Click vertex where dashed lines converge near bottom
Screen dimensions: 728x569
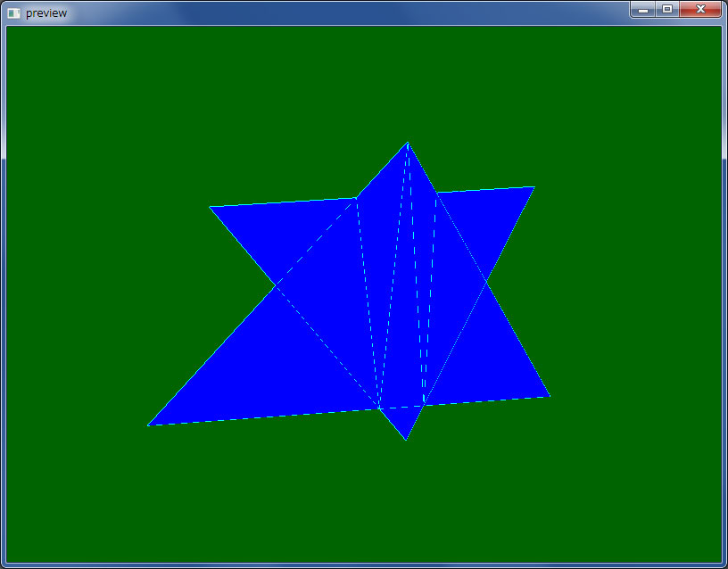pyautogui.click(x=379, y=408)
